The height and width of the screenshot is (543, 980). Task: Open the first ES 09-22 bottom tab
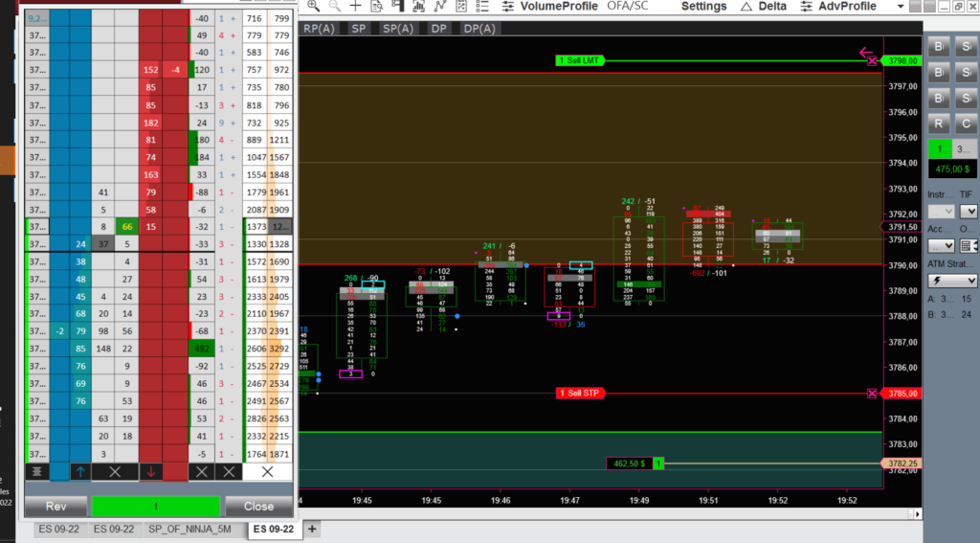coord(58,530)
